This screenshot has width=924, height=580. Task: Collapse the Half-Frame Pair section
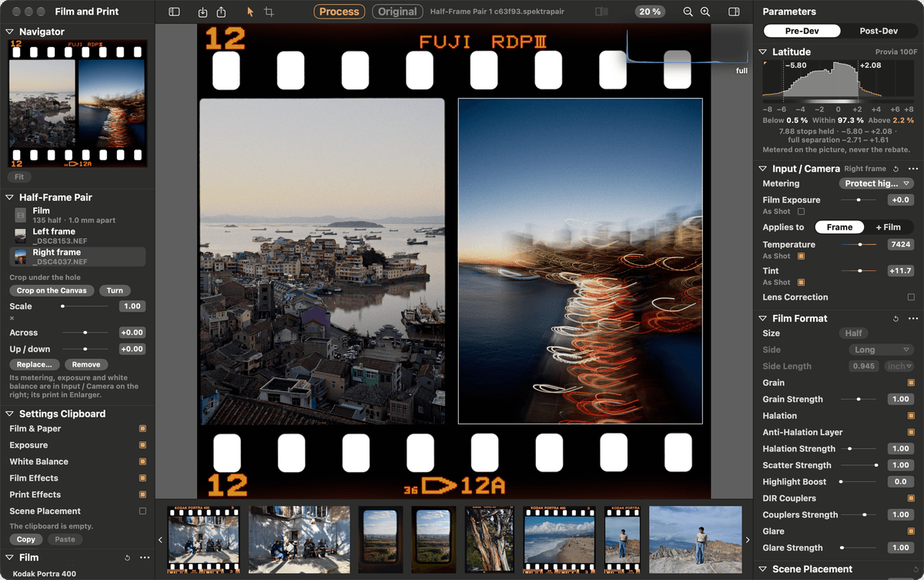coord(10,197)
